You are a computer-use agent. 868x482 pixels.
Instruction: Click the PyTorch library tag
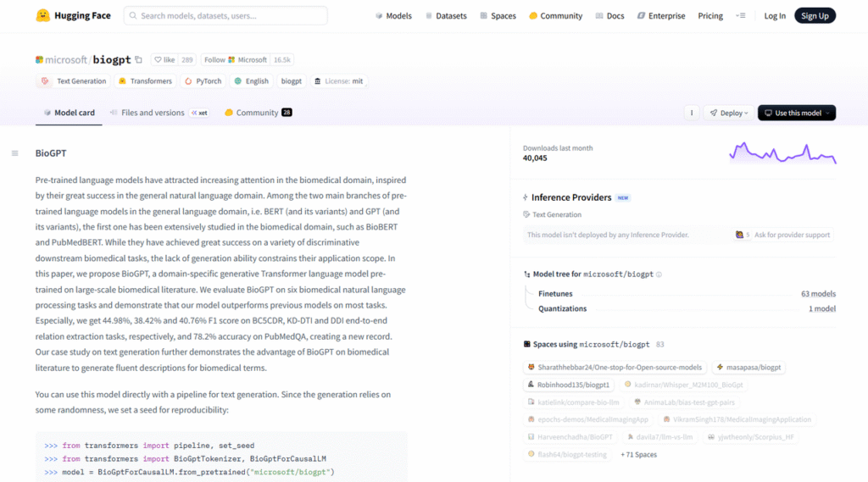[x=202, y=81]
